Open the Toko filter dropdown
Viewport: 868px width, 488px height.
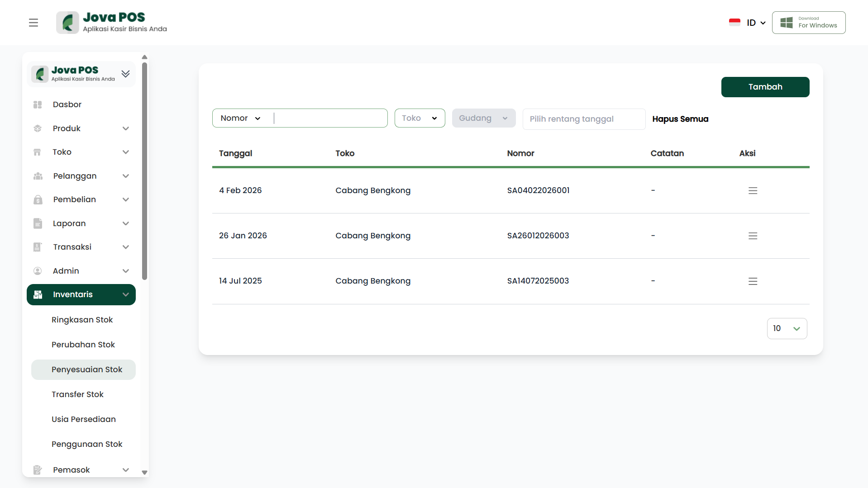420,118
